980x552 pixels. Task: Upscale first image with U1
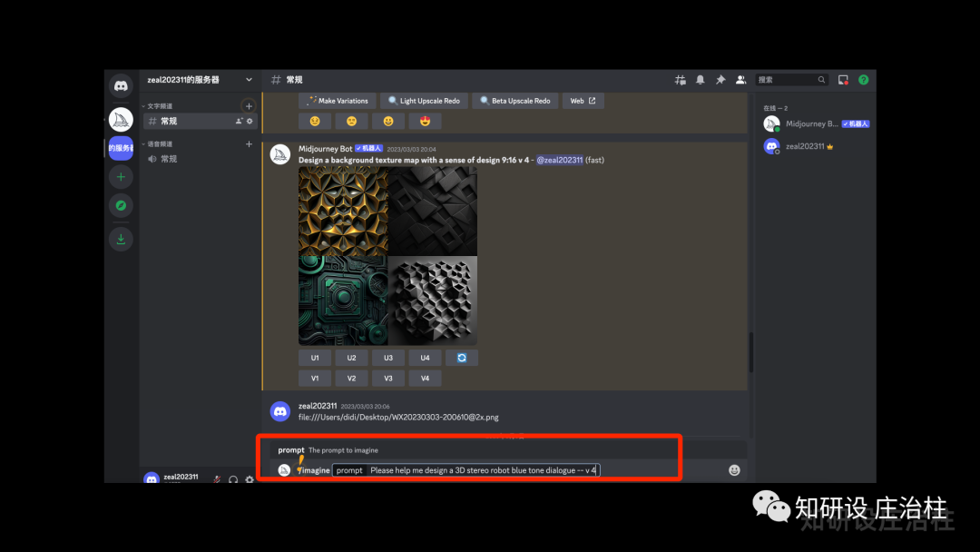[x=315, y=358]
